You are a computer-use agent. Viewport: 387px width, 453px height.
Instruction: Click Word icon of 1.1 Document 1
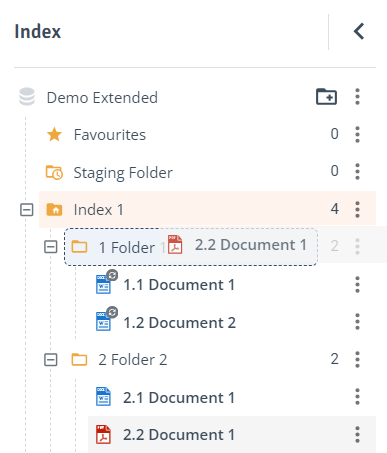(103, 284)
